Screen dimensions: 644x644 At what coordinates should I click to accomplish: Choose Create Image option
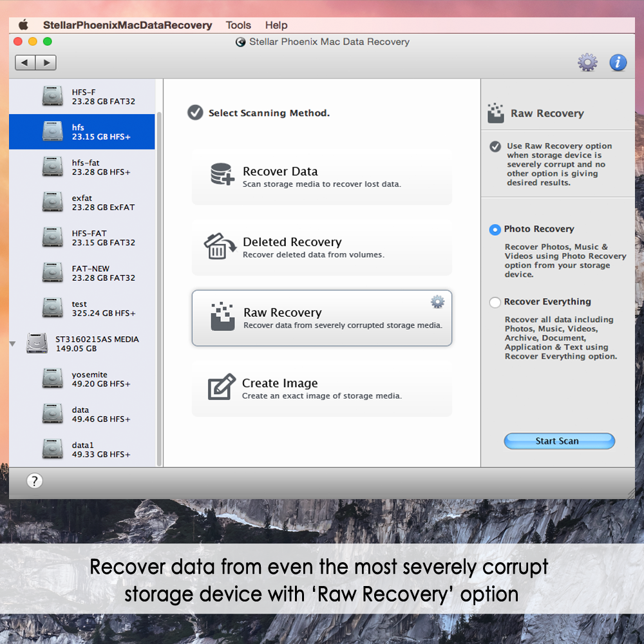pyautogui.click(x=322, y=389)
